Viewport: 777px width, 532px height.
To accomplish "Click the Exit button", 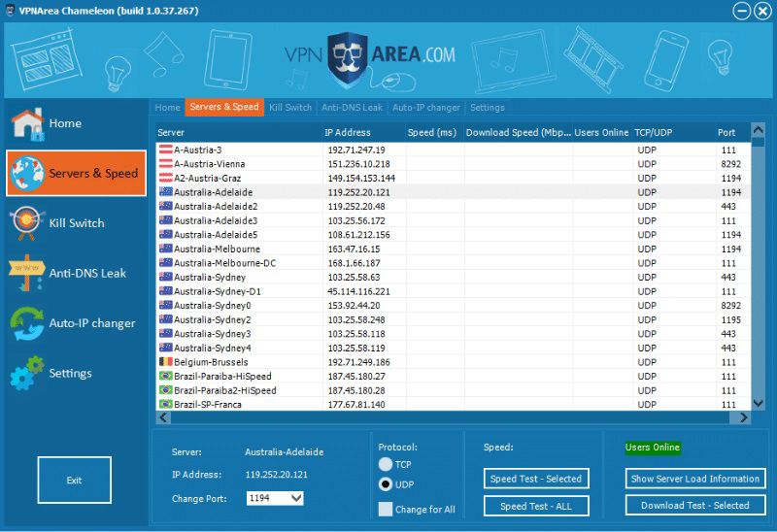I will pyautogui.click(x=75, y=480).
